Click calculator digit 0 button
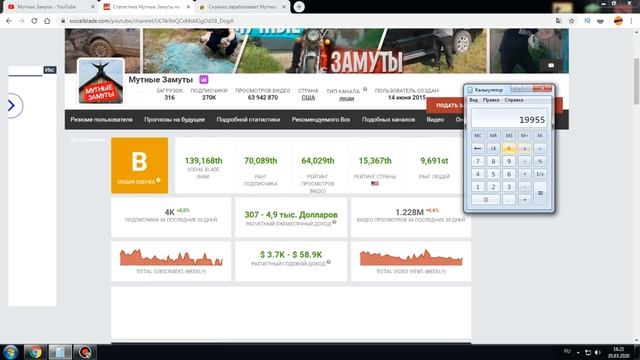The height and width of the screenshot is (360, 640). pos(485,200)
